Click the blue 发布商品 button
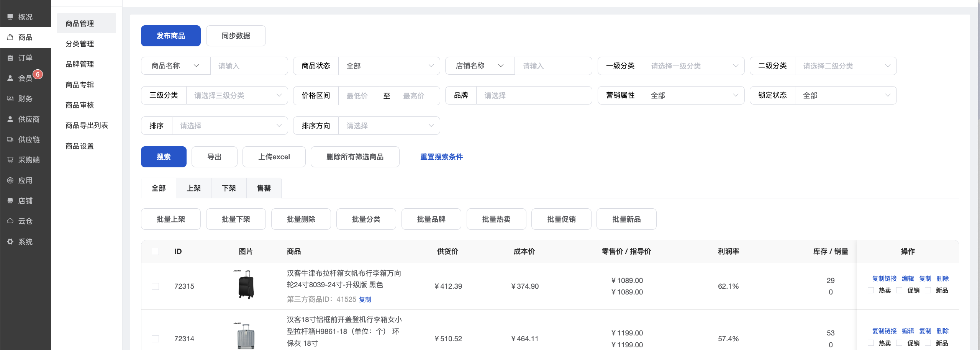980x350 pixels. click(x=171, y=36)
